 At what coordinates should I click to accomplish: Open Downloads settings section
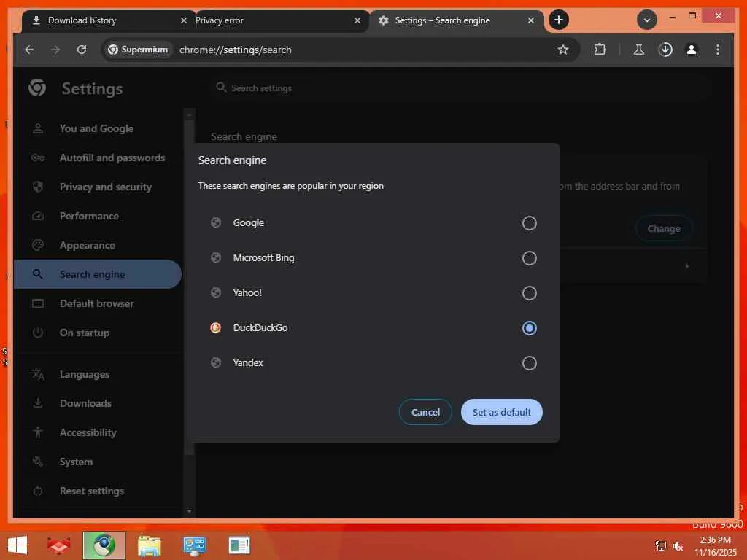[97, 403]
